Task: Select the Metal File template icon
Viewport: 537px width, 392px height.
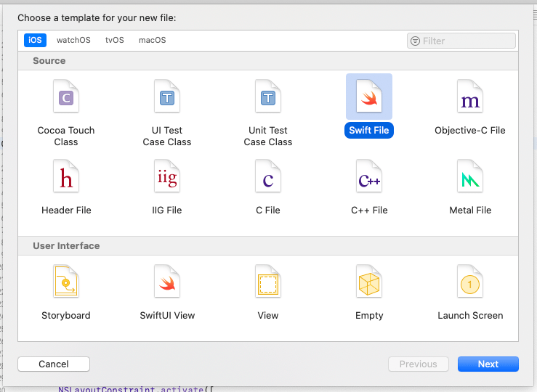Action: pyautogui.click(x=470, y=177)
